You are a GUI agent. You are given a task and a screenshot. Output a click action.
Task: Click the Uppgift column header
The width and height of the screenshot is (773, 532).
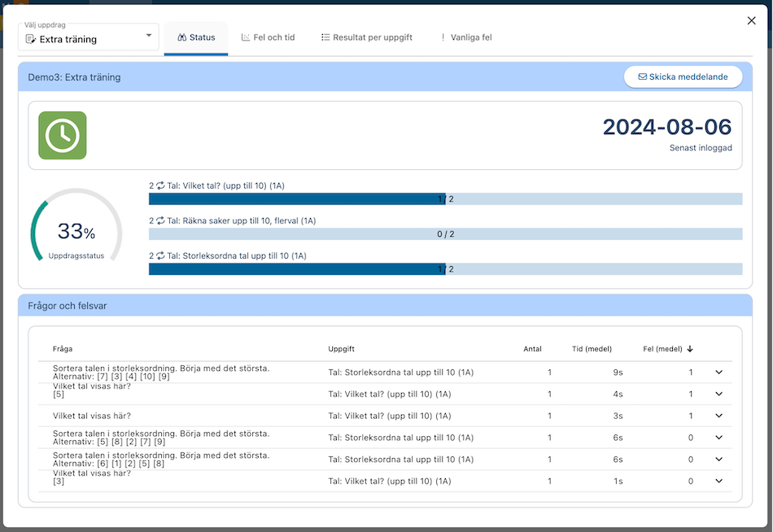coord(341,349)
